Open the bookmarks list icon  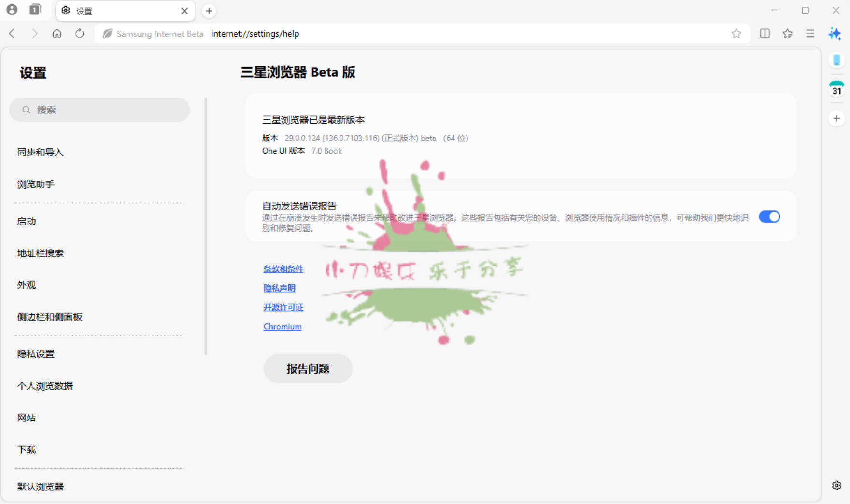tap(787, 34)
